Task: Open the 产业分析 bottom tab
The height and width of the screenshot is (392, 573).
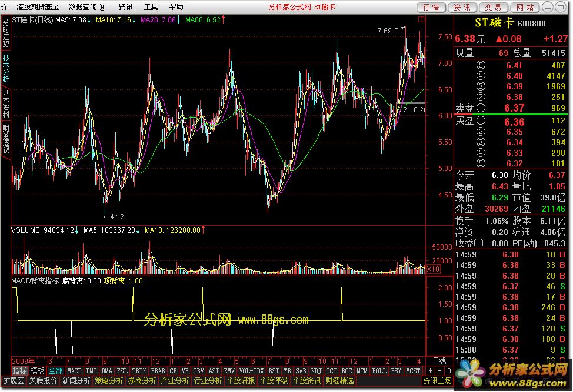Action: 175,381
